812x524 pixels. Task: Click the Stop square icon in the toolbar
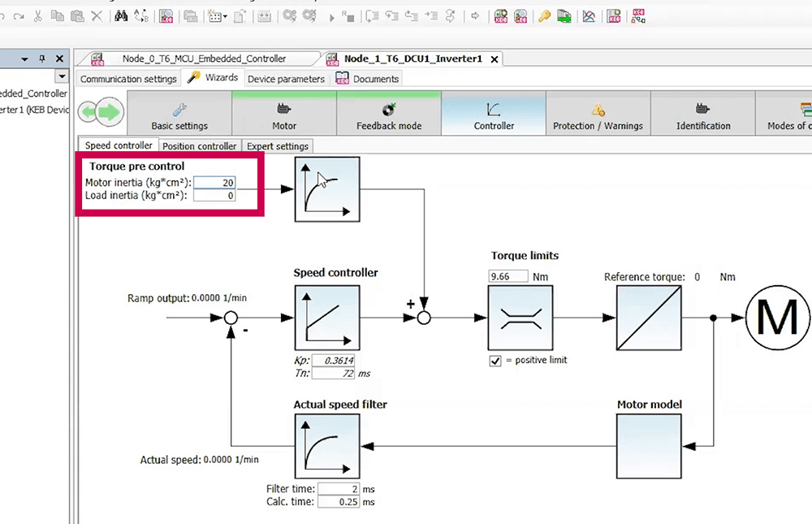[x=348, y=16]
